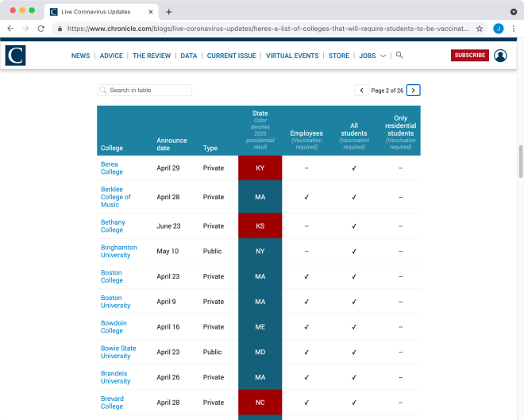
Task: Sort by Type column header
Action: (x=210, y=148)
